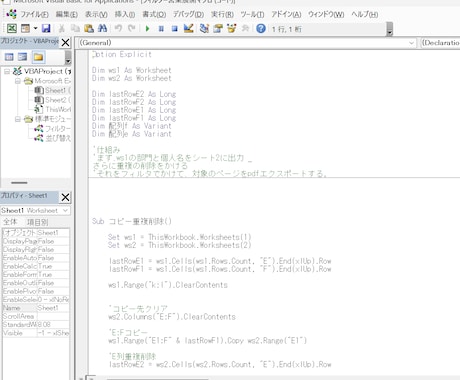Click the greyed Toolbox icon
Screen dimensions: 460x380
tap(245, 28)
